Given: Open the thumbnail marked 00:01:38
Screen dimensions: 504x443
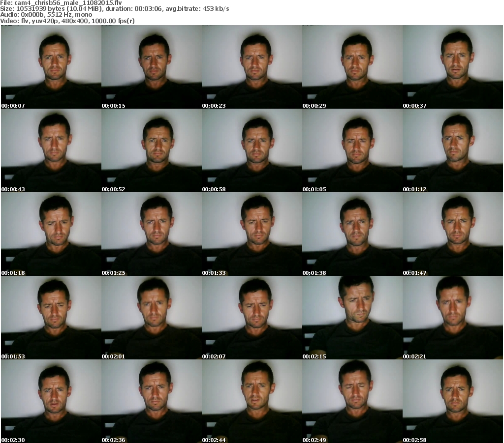Looking at the screenshot, I should [x=352, y=234].
